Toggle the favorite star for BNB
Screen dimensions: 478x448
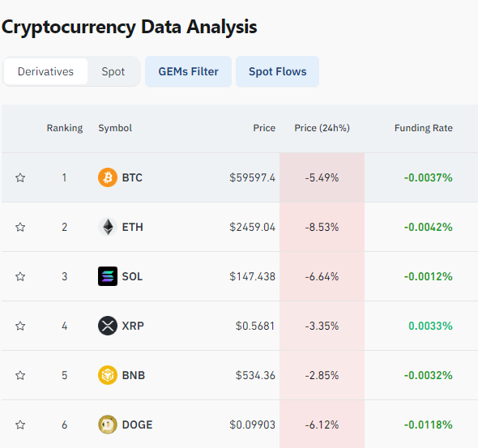20,375
